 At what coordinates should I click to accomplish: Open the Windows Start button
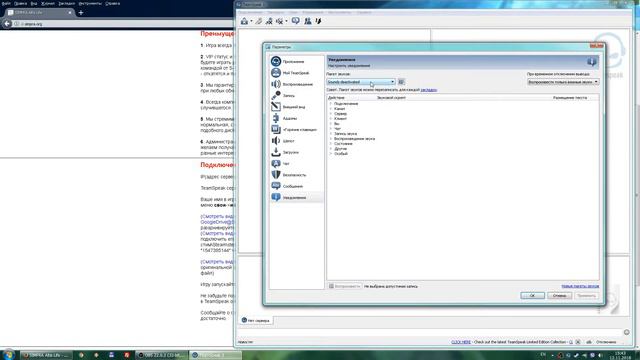click(8, 355)
